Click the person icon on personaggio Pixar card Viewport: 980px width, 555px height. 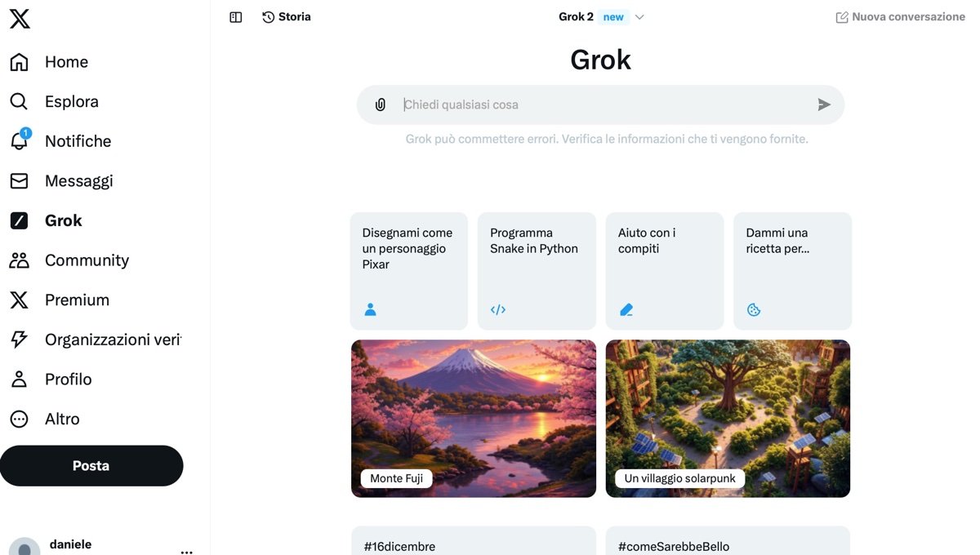click(x=370, y=309)
